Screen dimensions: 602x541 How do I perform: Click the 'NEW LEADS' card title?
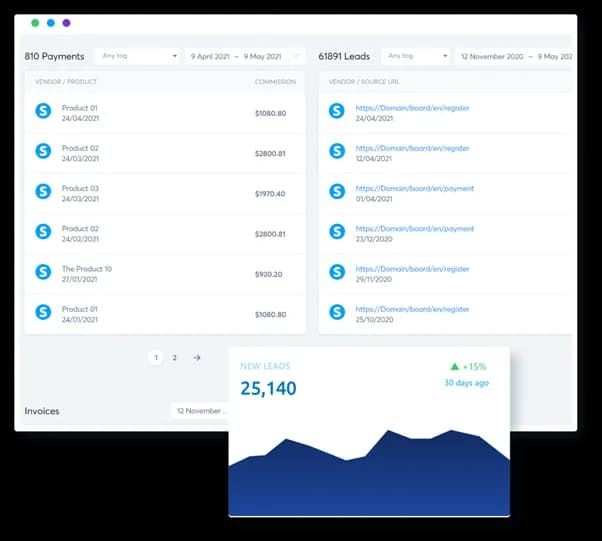[265, 366]
